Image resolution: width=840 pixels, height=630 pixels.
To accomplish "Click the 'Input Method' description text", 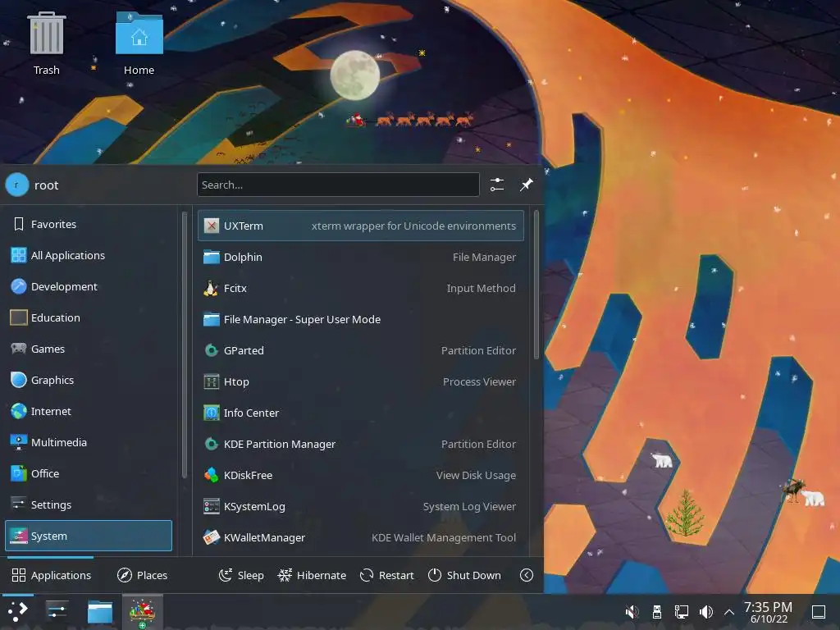I will click(x=481, y=288).
